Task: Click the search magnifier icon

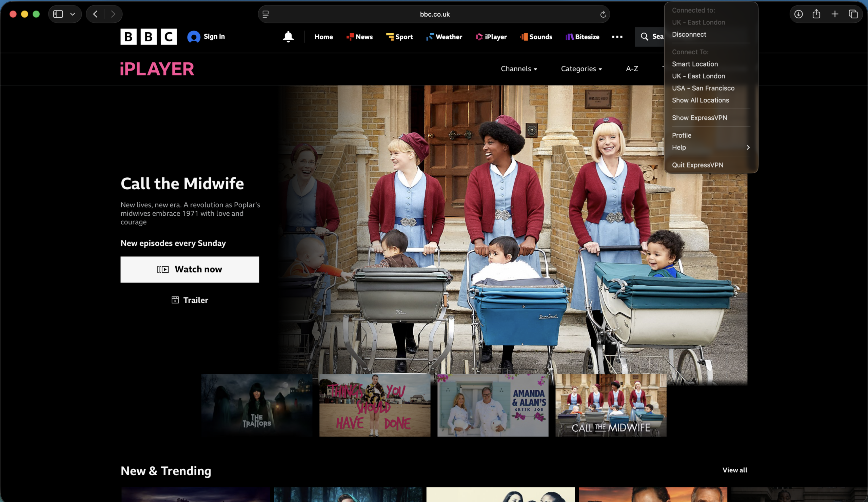Action: (x=644, y=37)
